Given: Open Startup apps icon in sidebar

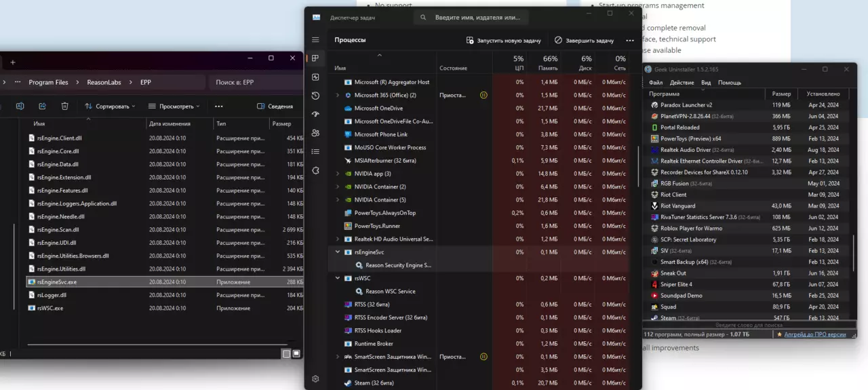Looking at the screenshot, I should pyautogui.click(x=315, y=114).
